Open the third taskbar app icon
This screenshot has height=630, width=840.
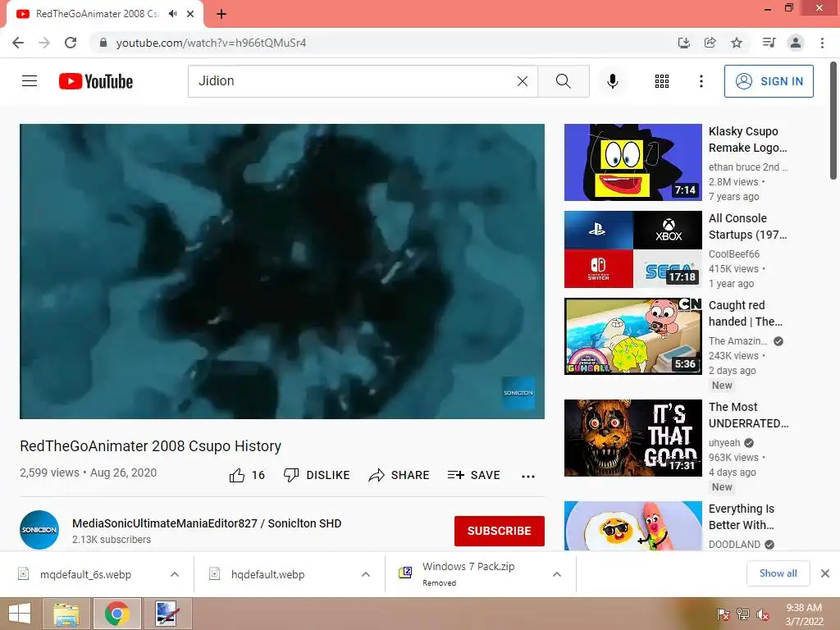pos(167,614)
